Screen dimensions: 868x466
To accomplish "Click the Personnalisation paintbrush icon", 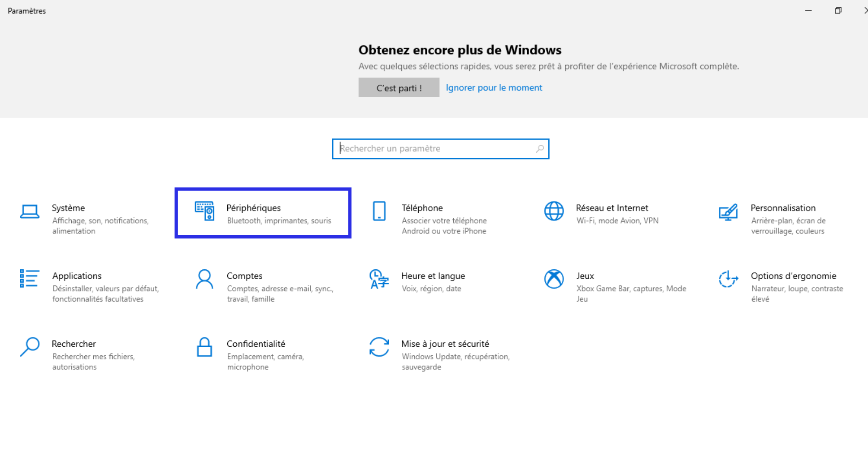I will [x=728, y=212].
